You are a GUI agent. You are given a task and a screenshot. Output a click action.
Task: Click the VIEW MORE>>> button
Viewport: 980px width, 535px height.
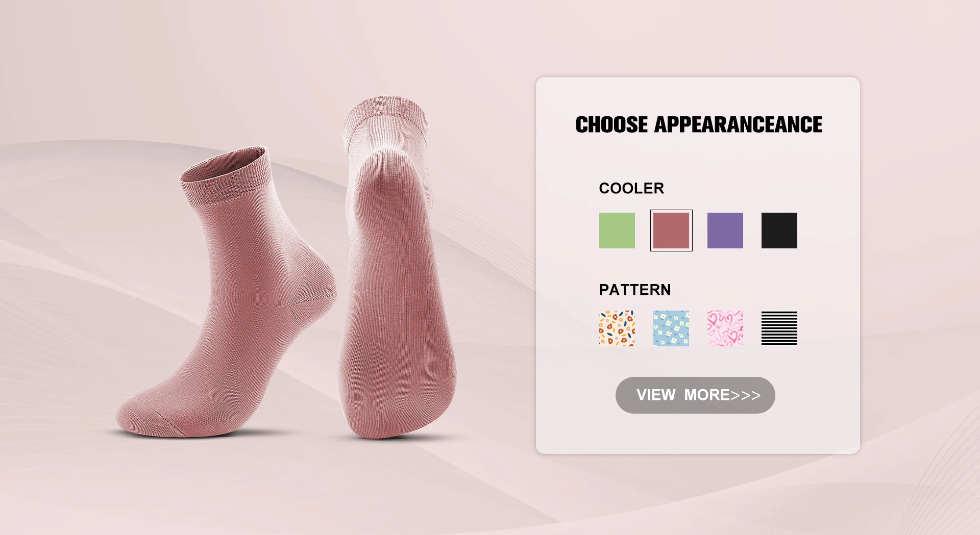click(x=695, y=395)
